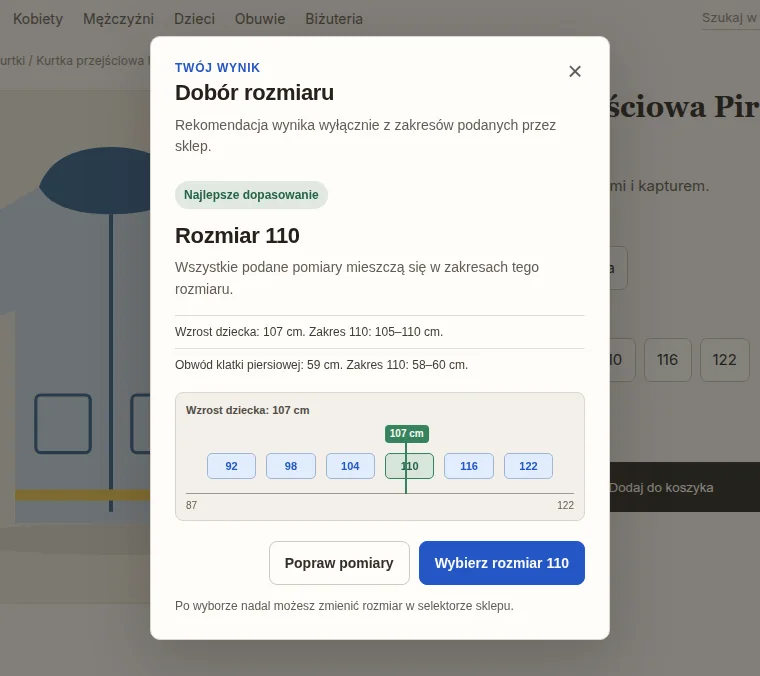Click the Wzrost dziecka 107 cm range text
Viewport: 760px width, 676px height.
pyautogui.click(x=309, y=332)
